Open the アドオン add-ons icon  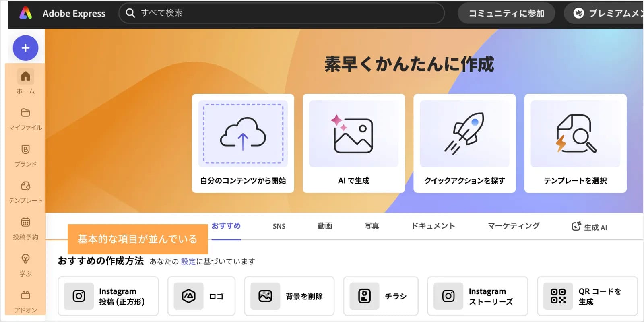(x=25, y=295)
